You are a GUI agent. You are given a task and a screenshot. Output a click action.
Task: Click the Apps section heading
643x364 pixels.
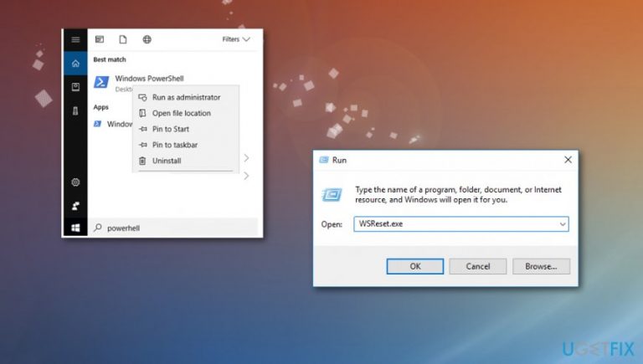pos(100,107)
